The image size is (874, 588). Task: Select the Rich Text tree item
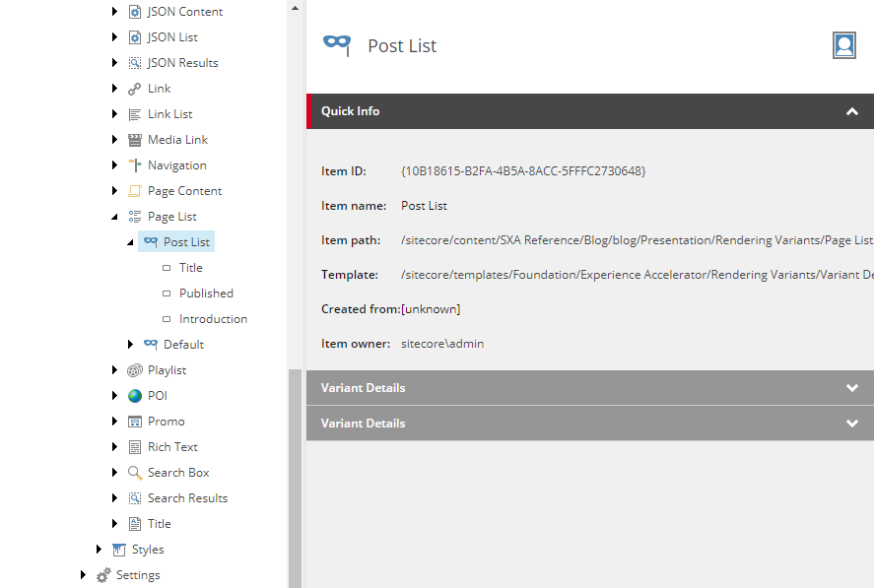pos(172,447)
